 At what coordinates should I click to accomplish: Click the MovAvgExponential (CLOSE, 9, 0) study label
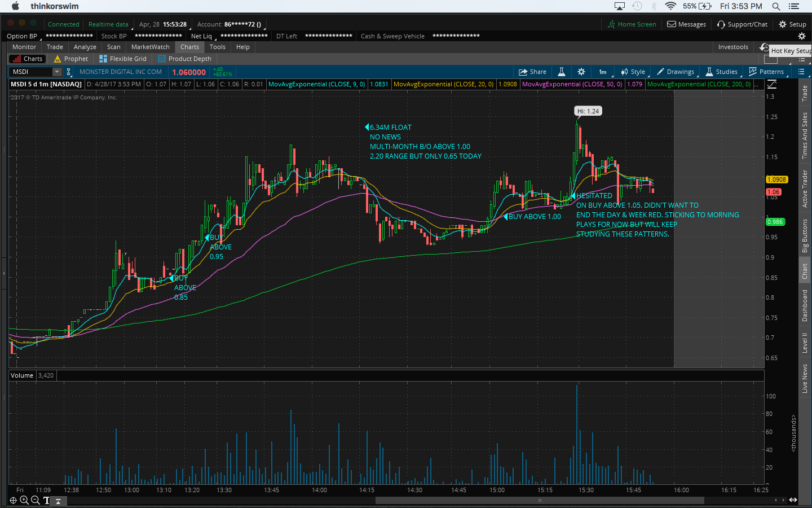pos(317,84)
